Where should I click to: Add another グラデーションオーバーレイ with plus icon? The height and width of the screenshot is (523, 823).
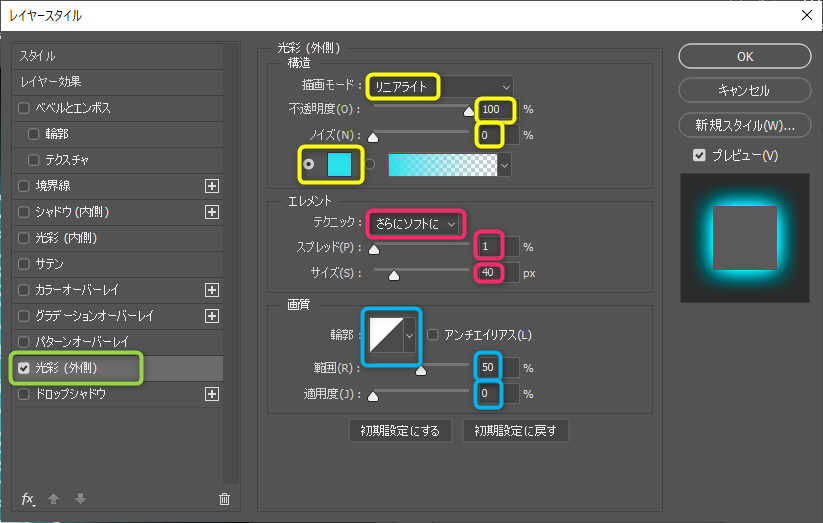coord(212,316)
